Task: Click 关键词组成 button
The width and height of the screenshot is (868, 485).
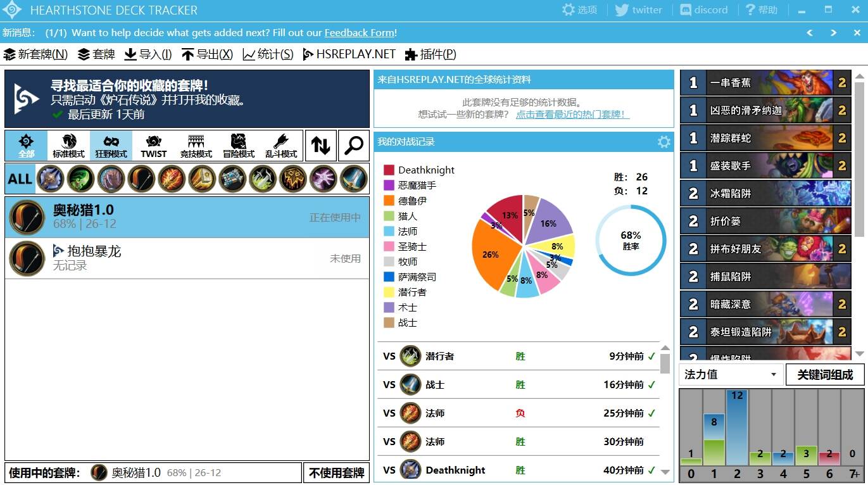Action: (825, 375)
